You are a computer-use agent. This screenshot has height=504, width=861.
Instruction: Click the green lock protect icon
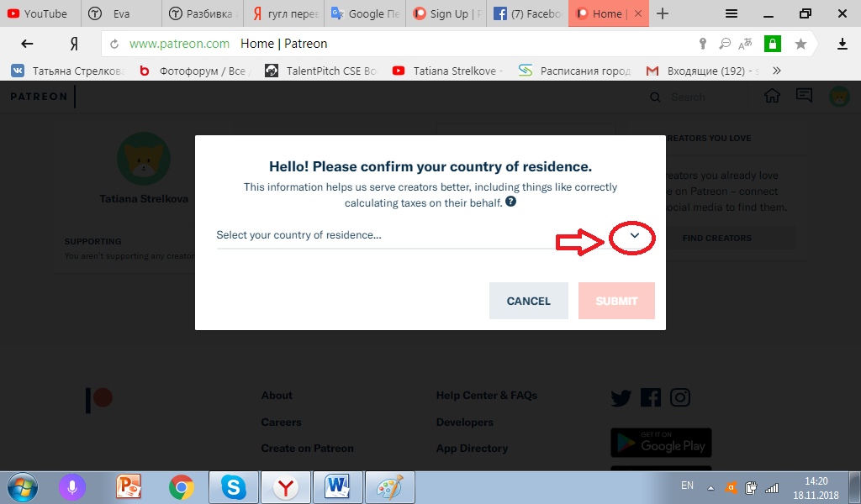point(772,44)
